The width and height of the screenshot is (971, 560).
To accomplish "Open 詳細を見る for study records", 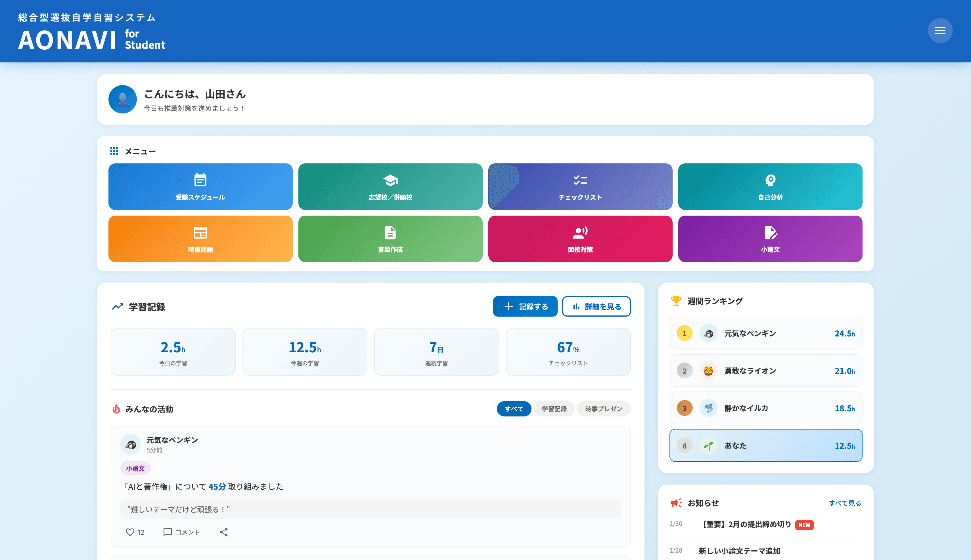I will [x=596, y=307].
